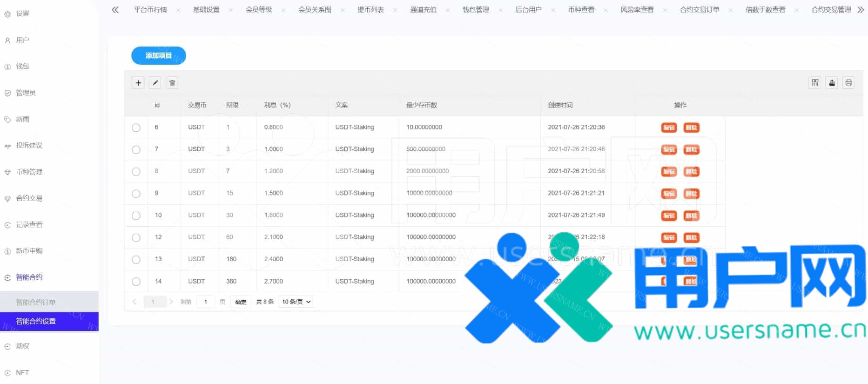Select the radio button for row id 14
The height and width of the screenshot is (384, 868).
136,282
